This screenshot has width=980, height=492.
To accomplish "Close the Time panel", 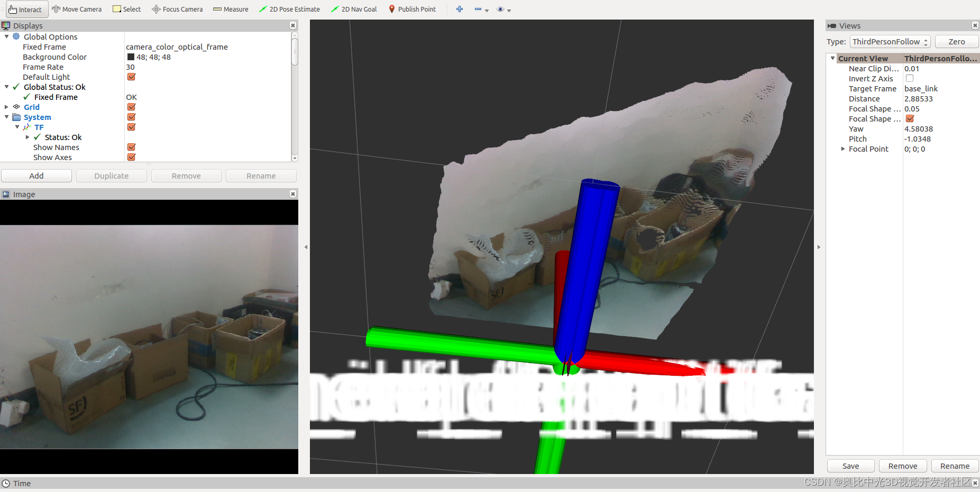I will pyautogui.click(x=975, y=483).
